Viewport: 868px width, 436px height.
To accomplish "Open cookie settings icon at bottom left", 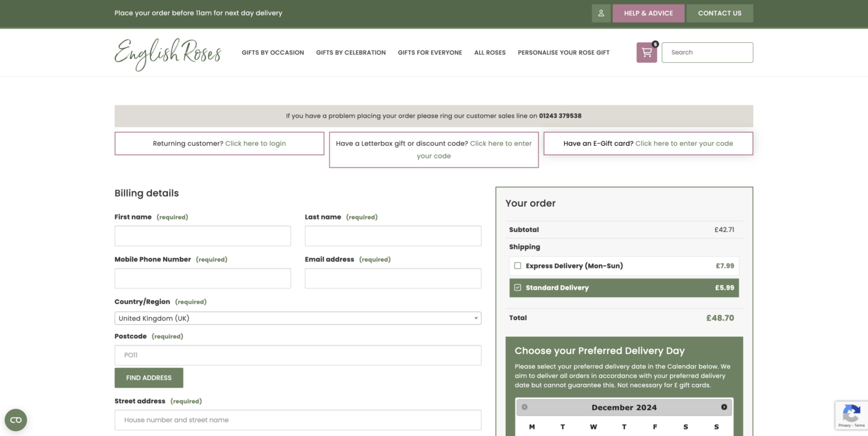I will [15, 420].
